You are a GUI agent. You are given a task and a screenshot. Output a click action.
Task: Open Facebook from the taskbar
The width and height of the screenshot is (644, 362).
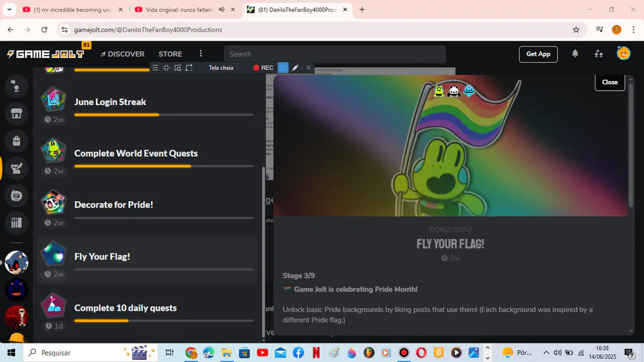tap(298, 353)
